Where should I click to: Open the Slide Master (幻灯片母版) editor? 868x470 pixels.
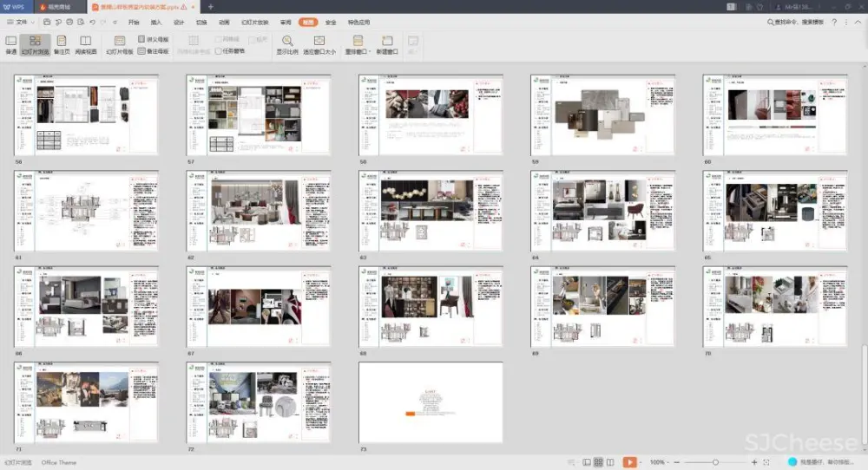pyautogui.click(x=119, y=44)
